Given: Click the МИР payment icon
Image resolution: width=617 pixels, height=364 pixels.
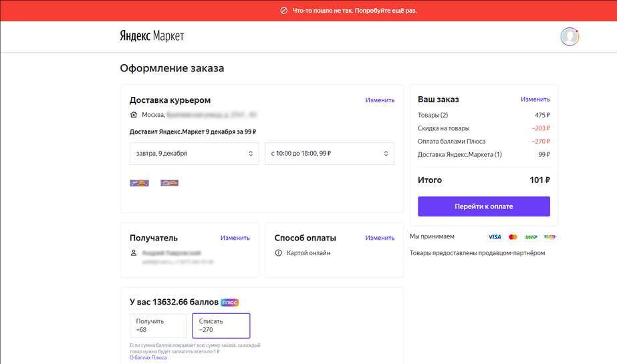Looking at the screenshot, I should click(x=531, y=237).
